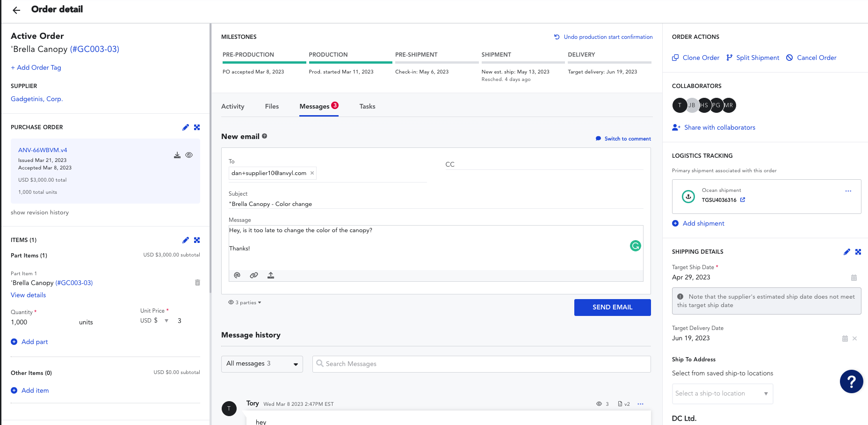Click the Search Messages input field
This screenshot has height=425, width=868.
coord(482,364)
